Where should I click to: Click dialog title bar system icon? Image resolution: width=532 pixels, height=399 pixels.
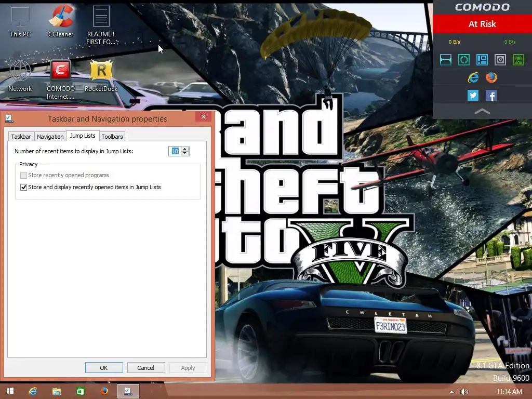[9, 118]
